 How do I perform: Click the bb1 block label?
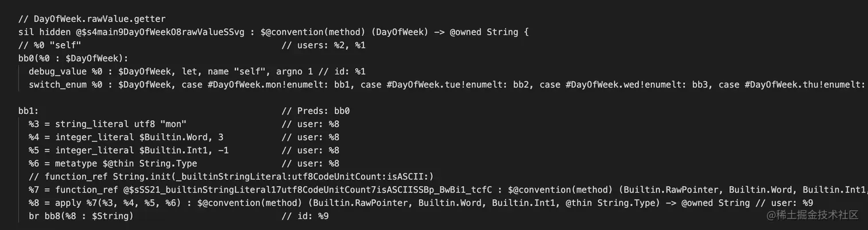(x=29, y=110)
